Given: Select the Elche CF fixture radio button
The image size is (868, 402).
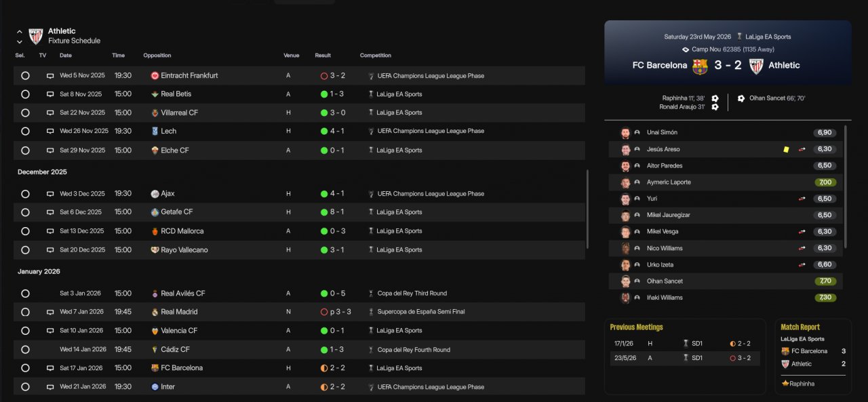Looking at the screenshot, I should [25, 150].
